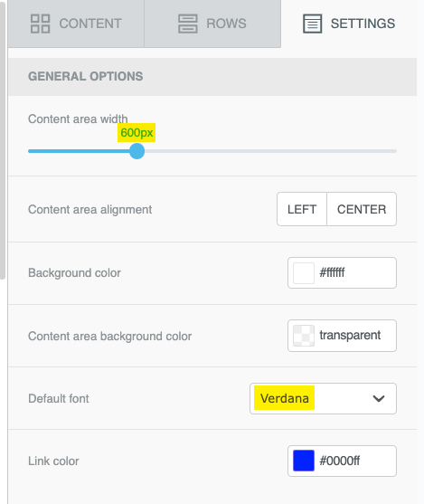Image resolution: width=424 pixels, height=504 pixels.
Task: Click the transparent content area color swatch
Action: click(x=304, y=336)
